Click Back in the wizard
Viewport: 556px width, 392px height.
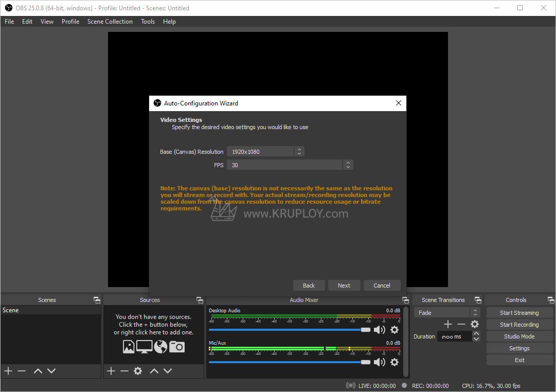(309, 286)
